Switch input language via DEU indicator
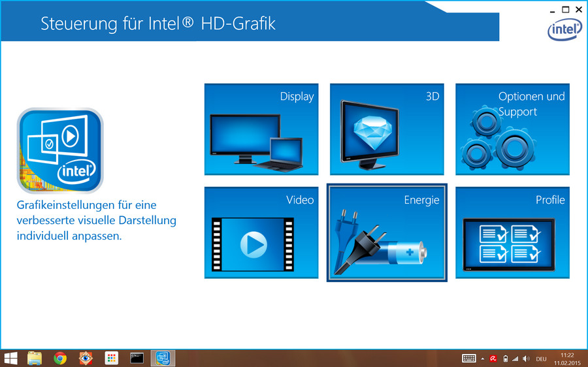This screenshot has height=367, width=588. (x=541, y=359)
